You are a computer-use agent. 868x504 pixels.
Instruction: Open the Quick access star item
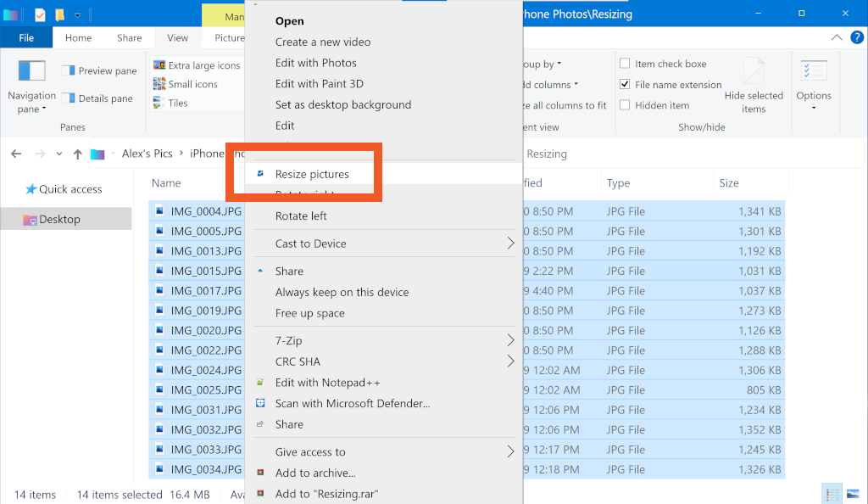[64, 189]
